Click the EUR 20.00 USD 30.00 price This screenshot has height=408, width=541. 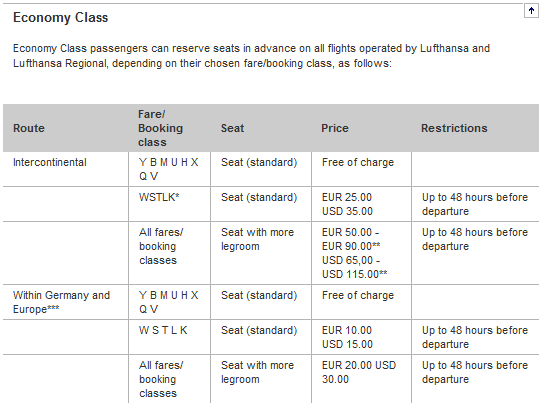pyautogui.click(x=359, y=372)
